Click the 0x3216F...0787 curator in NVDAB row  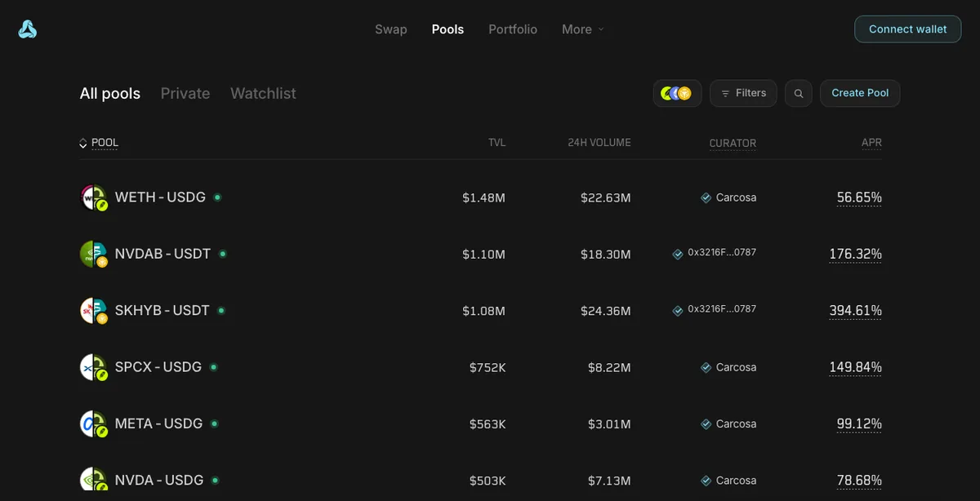coord(722,253)
